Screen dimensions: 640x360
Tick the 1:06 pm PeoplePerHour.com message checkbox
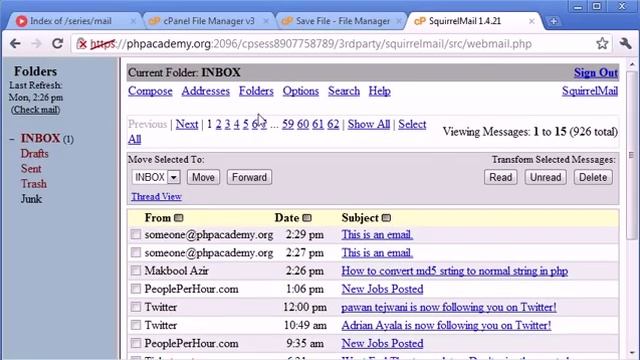click(x=136, y=289)
